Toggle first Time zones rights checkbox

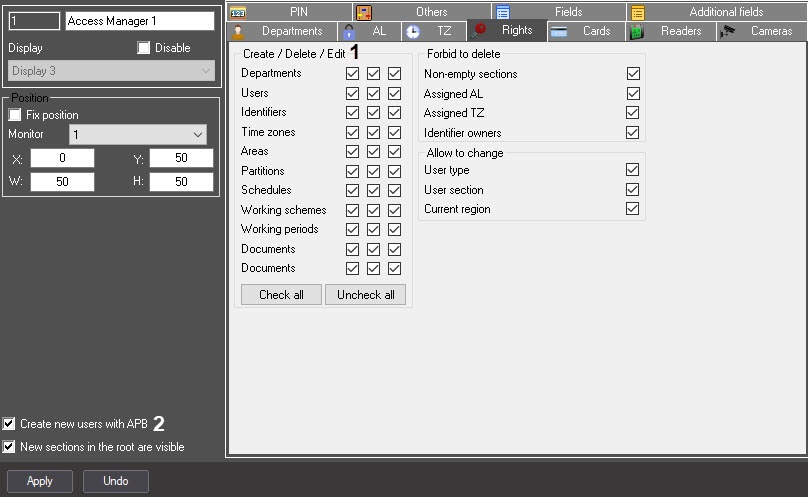(x=352, y=132)
